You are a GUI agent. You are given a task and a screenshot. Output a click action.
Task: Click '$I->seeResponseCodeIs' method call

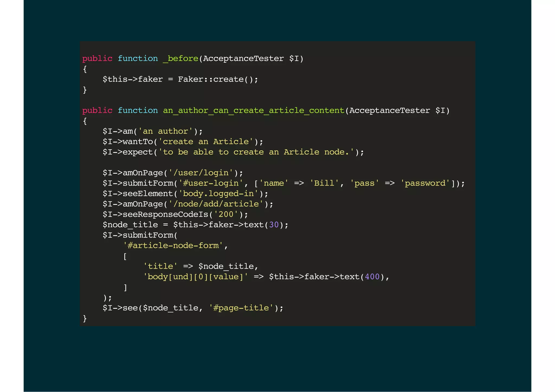[x=155, y=214]
